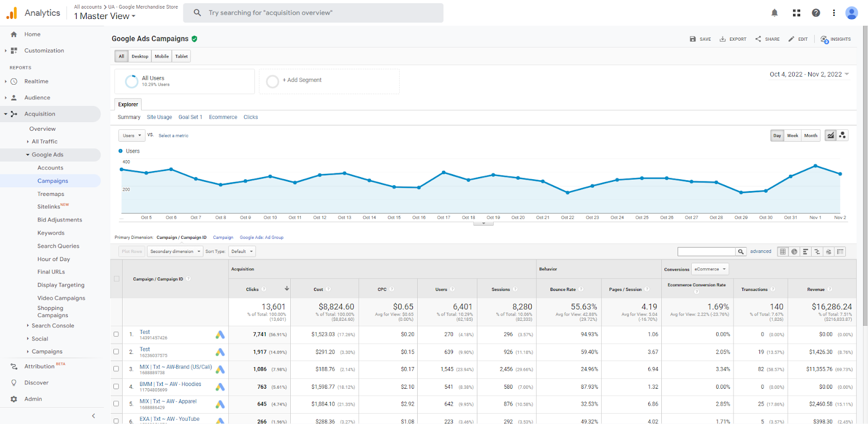Viewport: 868px width, 424px height.
Task: Select the comparison view icon
Action: 817,251
